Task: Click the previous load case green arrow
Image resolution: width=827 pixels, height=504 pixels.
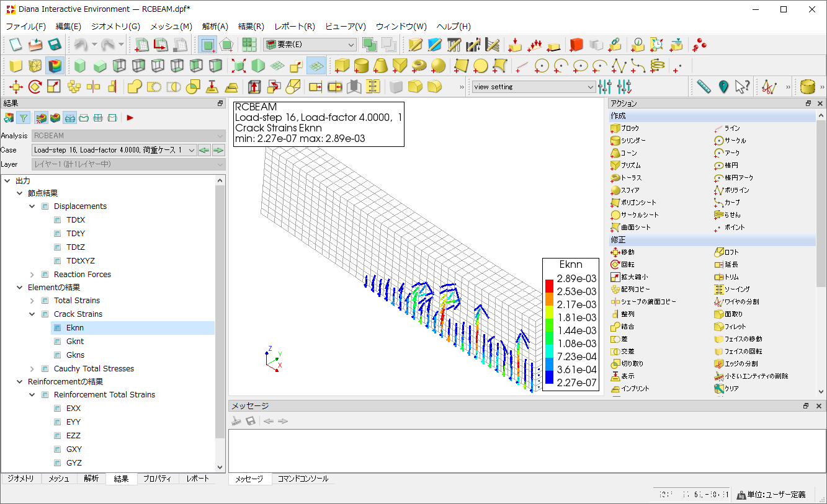Action: 204,150
